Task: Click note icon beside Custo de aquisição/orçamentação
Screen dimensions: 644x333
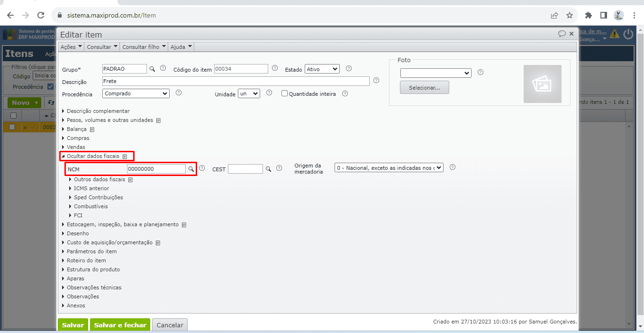Action: [x=158, y=243]
